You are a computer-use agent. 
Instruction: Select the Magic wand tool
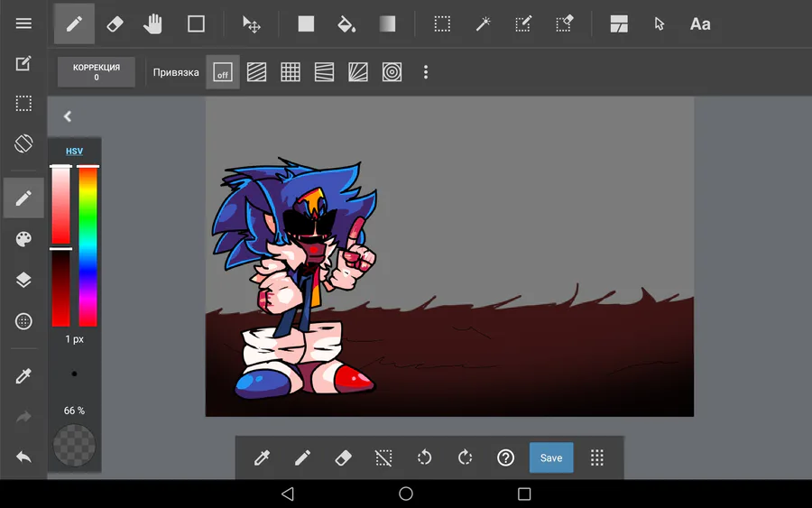tap(483, 23)
